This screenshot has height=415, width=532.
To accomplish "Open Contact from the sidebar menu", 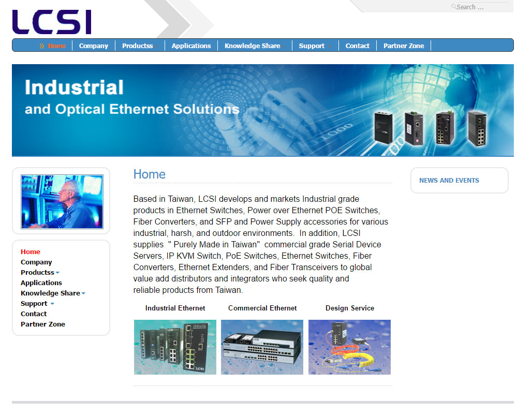I will (x=34, y=314).
